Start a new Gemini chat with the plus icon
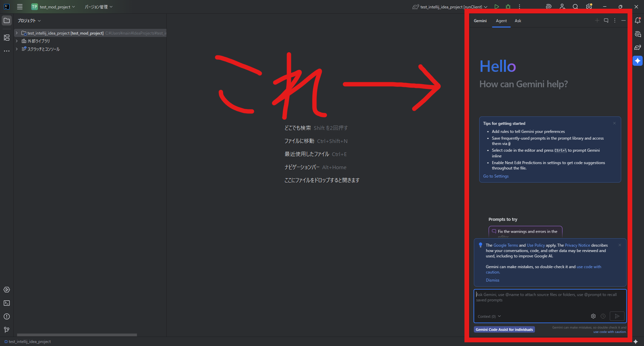Image resolution: width=644 pixels, height=346 pixels. (597, 20)
